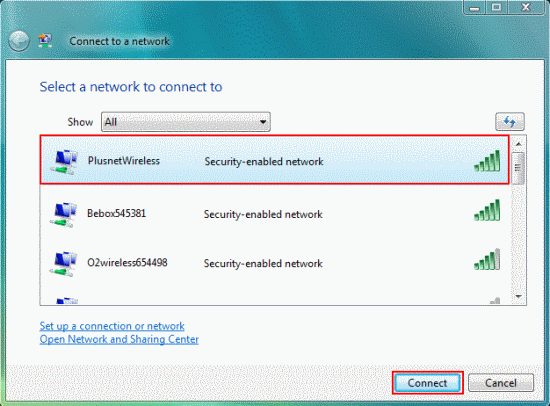This screenshot has width=550, height=406.
Task: Click the network list scroll up arrow
Action: coord(518,144)
